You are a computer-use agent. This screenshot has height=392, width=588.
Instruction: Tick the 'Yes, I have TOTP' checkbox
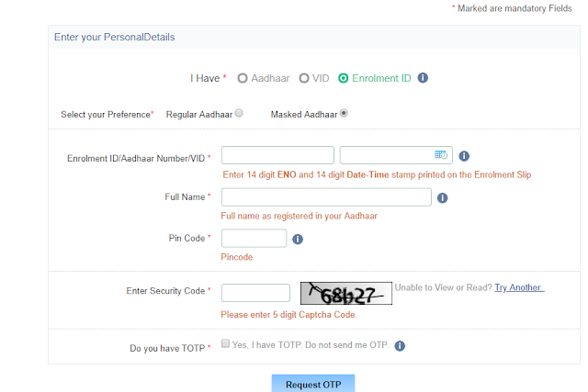[x=225, y=343]
